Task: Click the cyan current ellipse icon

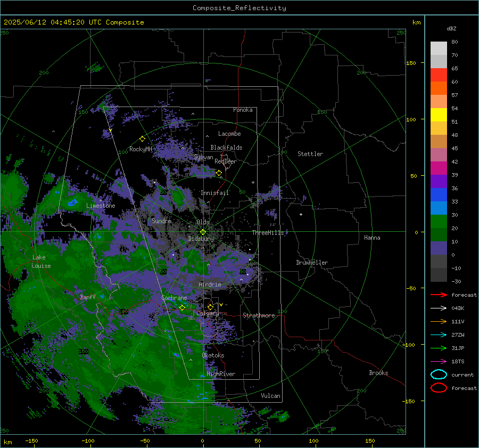Action: pyautogui.click(x=439, y=374)
